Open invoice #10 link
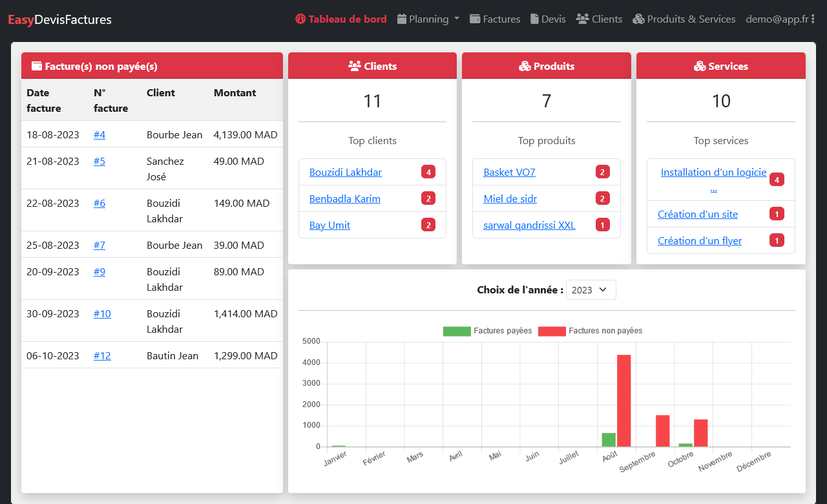The height and width of the screenshot is (504, 827). point(102,314)
